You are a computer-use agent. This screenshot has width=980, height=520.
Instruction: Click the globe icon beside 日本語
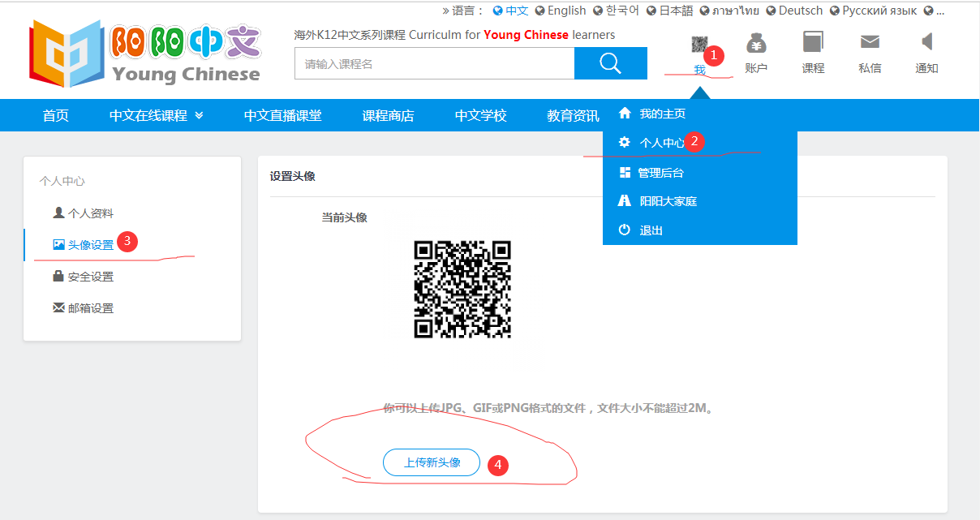coord(651,11)
